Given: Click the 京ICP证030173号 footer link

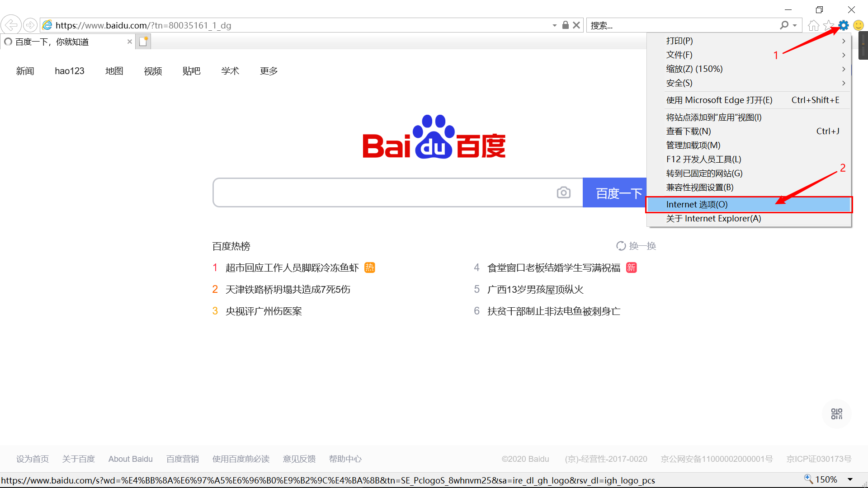Looking at the screenshot, I should (819, 459).
